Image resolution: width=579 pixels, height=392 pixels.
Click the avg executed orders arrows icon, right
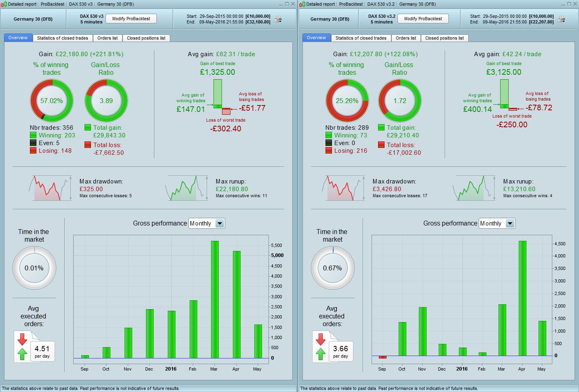click(321, 347)
